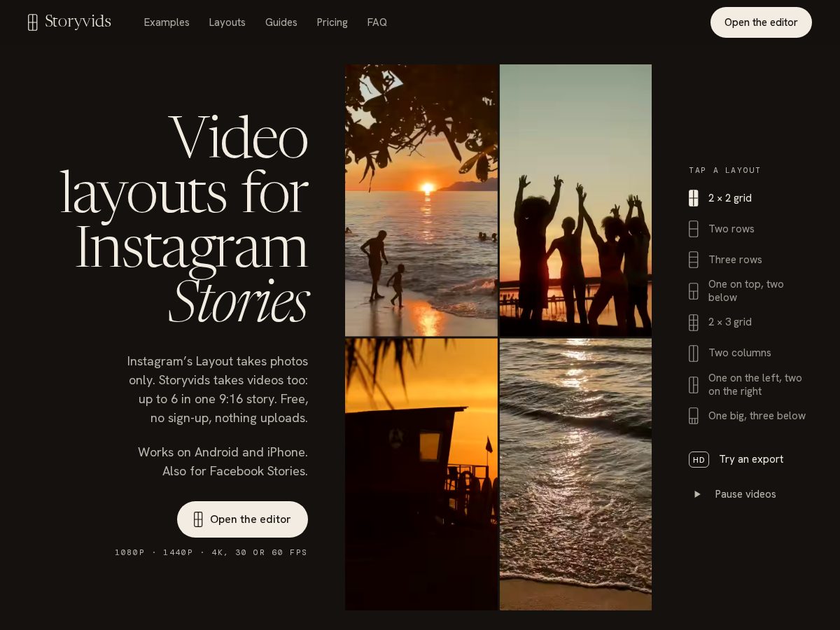Select the Three rows layout icon
This screenshot has height=630, width=840.
point(694,260)
